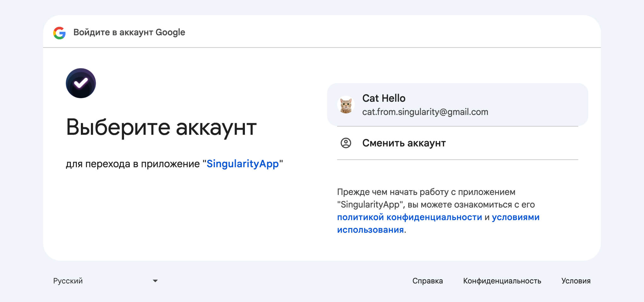Click the SingularityApp checkmark logo
The width and height of the screenshot is (644, 302).
coord(81,83)
